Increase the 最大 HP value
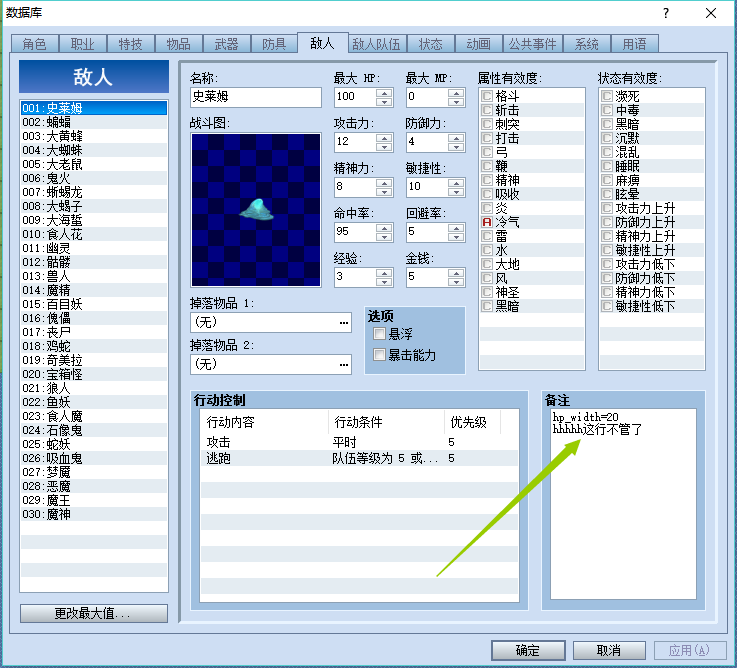737x668 pixels. click(384, 93)
